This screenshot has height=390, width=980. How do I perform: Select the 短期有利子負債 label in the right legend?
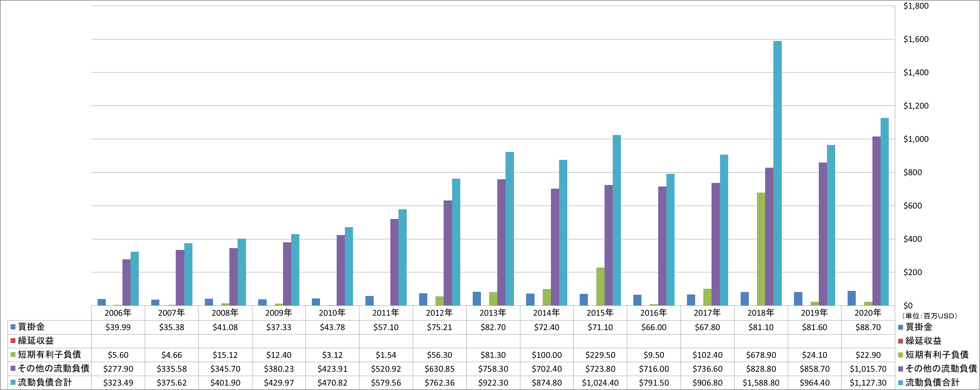click(937, 355)
